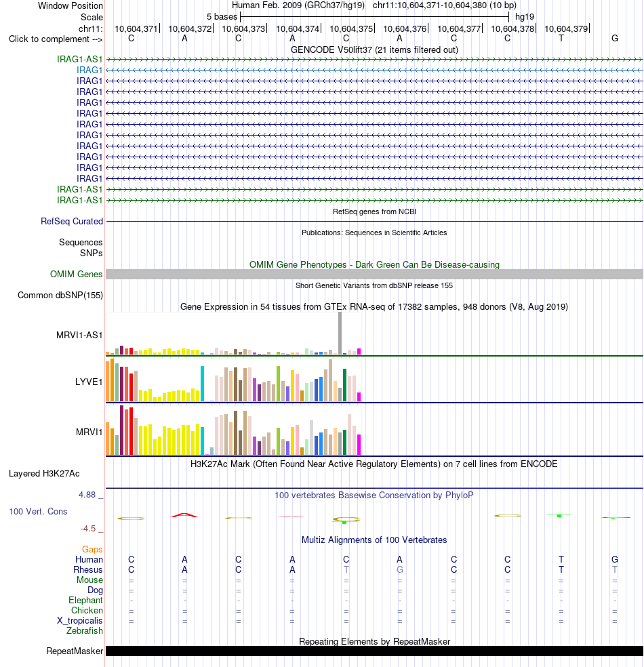644x667 pixels.
Task: Click the cyan bar in the LYVE1 chart
Action: click(203, 384)
